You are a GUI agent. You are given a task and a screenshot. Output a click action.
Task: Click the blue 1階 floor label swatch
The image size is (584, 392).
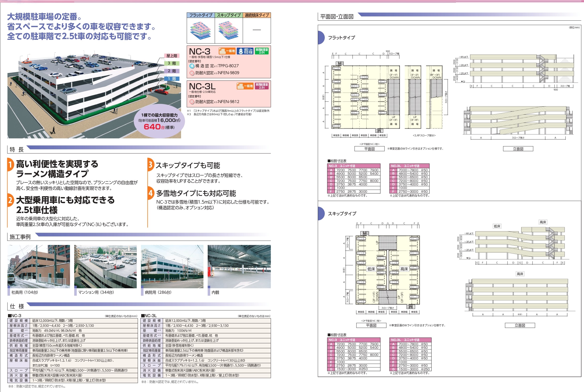click(172, 79)
